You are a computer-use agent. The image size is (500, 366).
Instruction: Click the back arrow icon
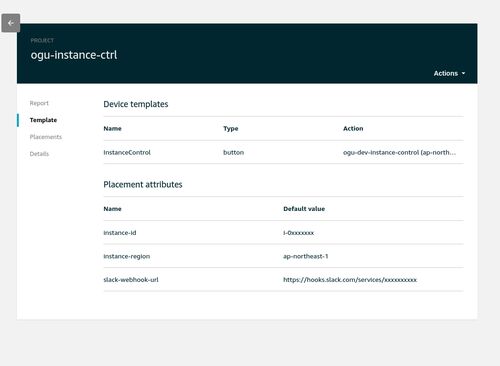[11, 23]
